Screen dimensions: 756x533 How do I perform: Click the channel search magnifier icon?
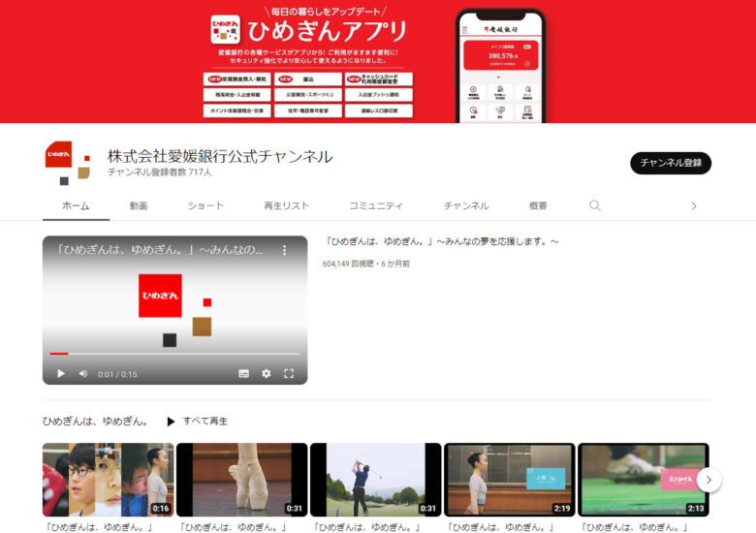click(595, 205)
